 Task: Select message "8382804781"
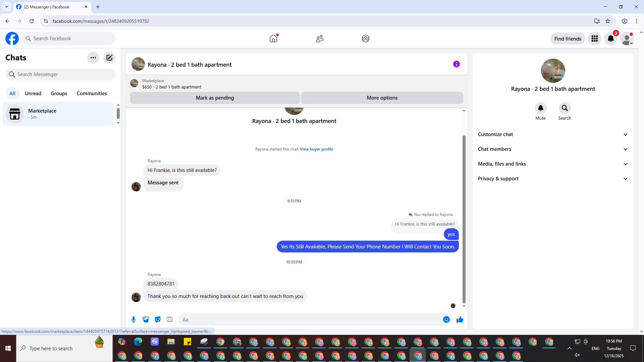tap(161, 284)
